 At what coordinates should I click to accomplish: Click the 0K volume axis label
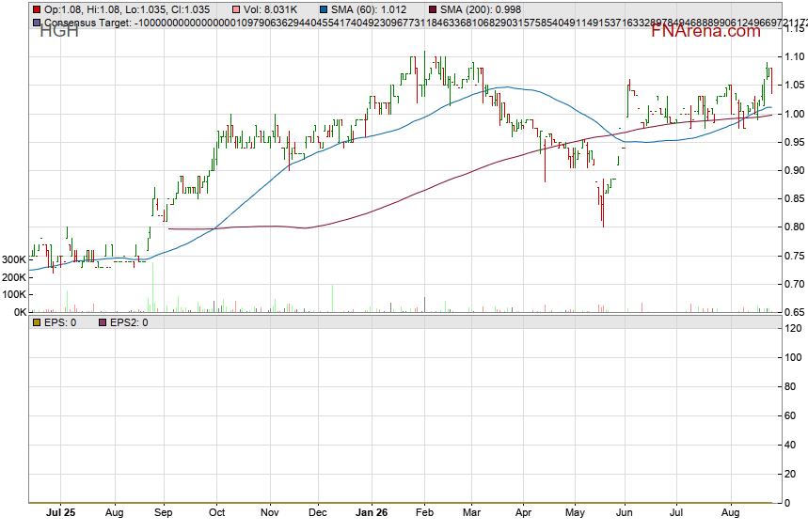[20, 313]
